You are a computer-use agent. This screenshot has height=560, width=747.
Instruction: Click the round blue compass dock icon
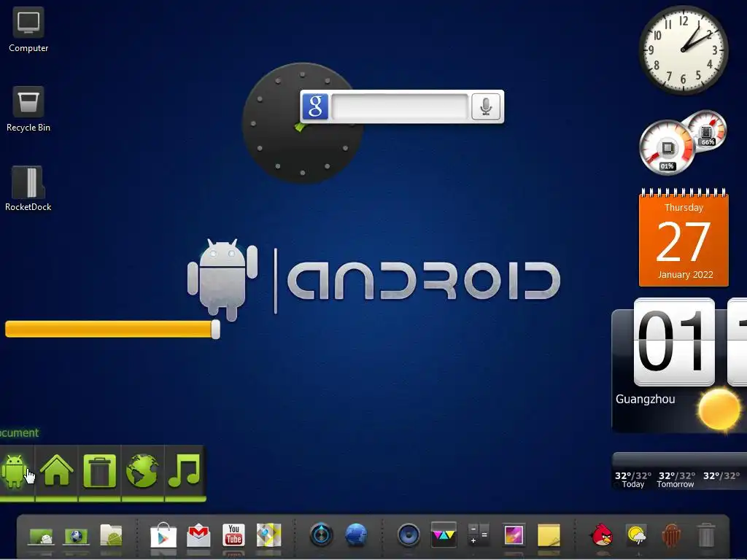tap(321, 534)
